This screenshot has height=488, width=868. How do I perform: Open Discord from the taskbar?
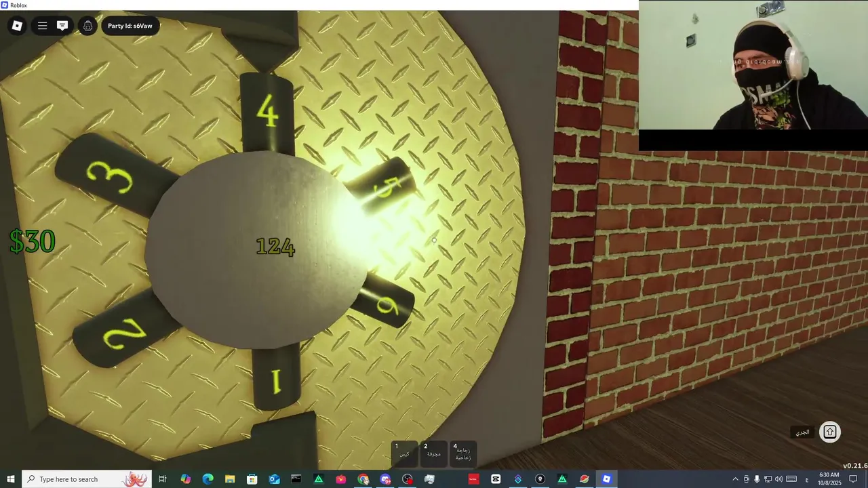(x=385, y=479)
